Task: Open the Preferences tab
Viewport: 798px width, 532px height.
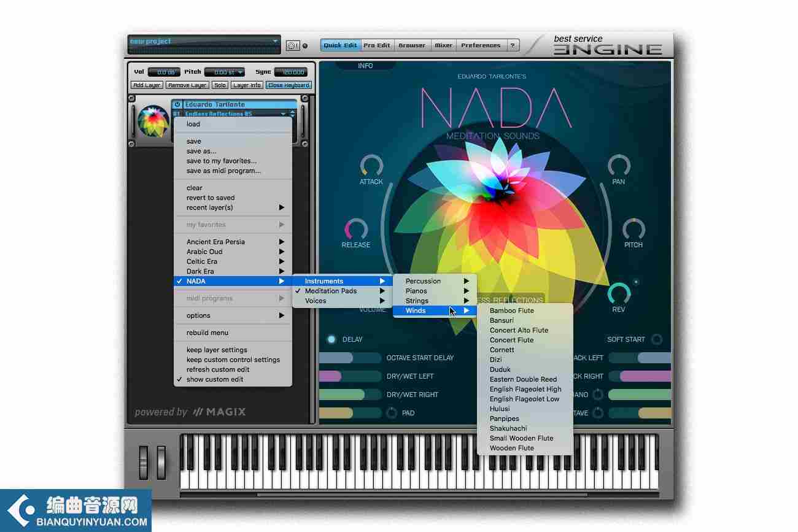Action: [x=481, y=45]
